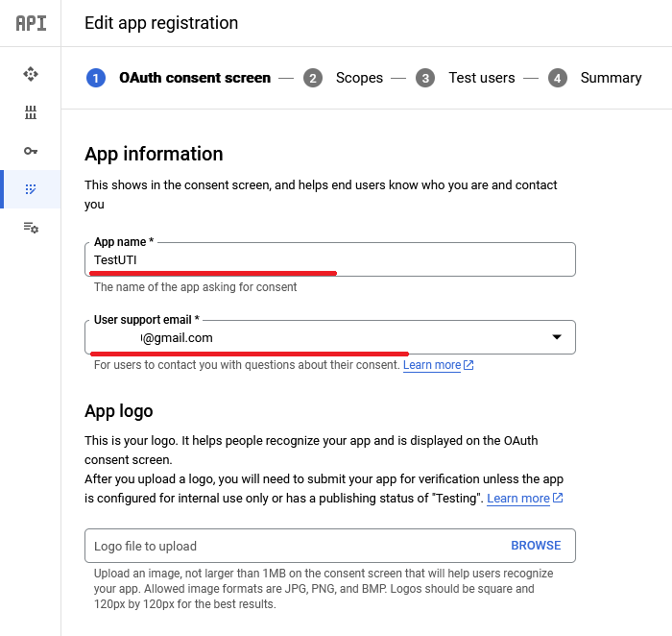Open Learn more link about consent questions
Viewport: 672px width, 636px height.
point(432,365)
